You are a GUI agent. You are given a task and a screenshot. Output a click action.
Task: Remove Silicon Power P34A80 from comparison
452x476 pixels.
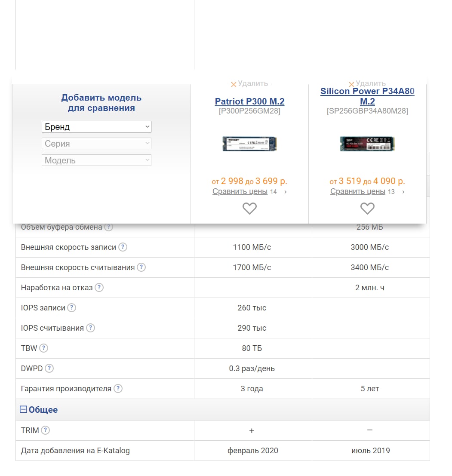click(x=367, y=83)
